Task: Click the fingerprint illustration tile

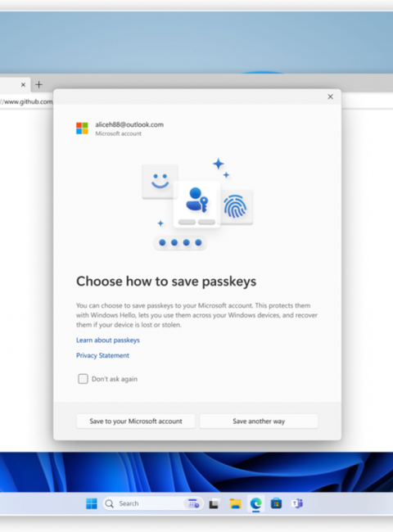Action: [x=235, y=206]
